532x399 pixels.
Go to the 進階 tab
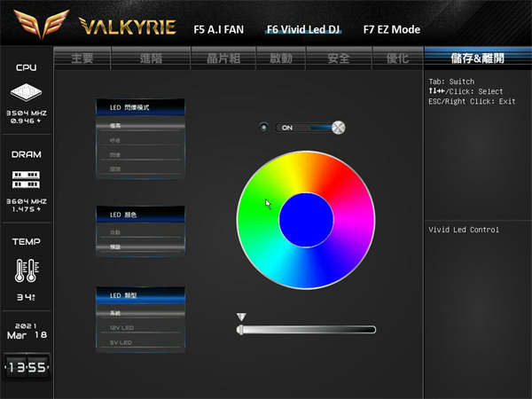pos(151,59)
